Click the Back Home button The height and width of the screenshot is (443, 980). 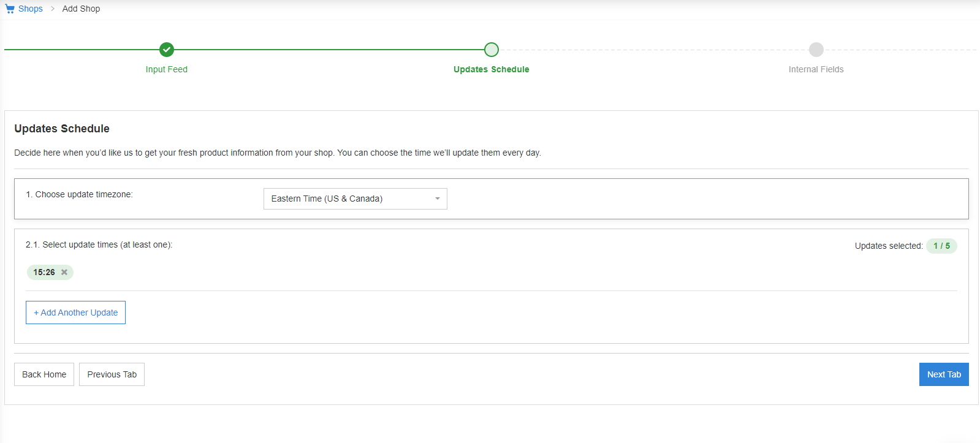(44, 374)
